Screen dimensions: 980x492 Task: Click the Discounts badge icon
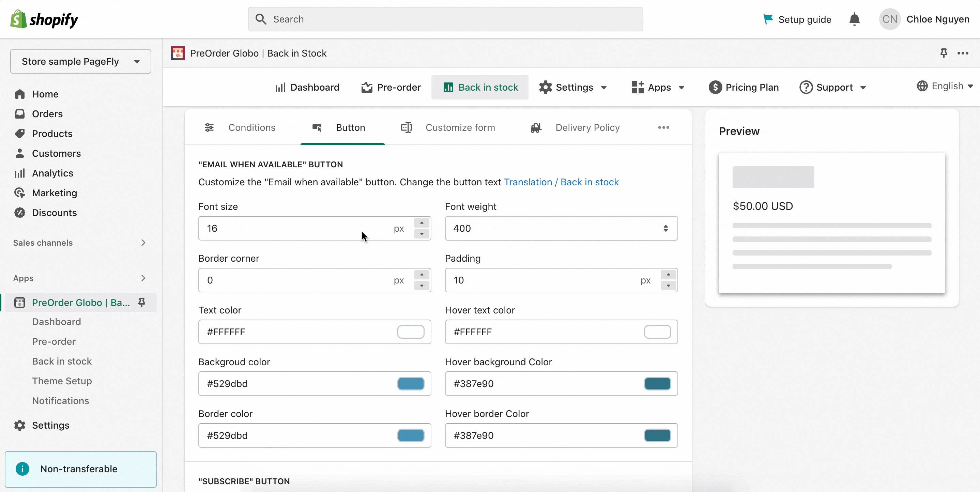(x=20, y=213)
